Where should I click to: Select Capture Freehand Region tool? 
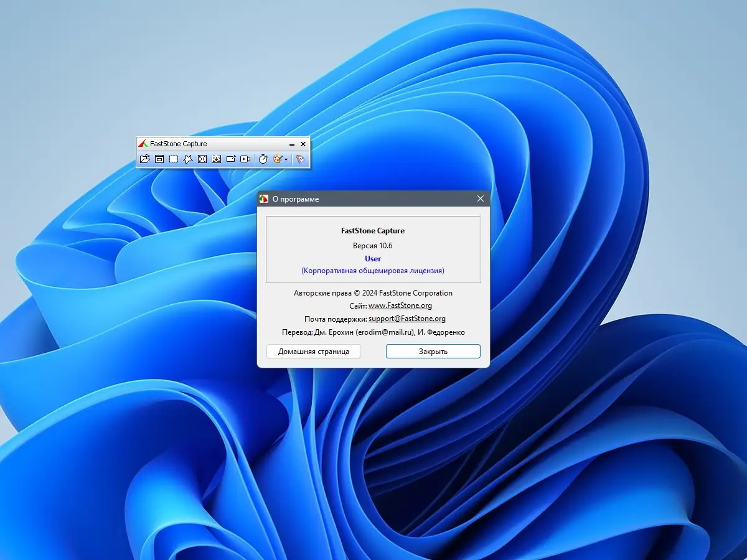pyautogui.click(x=188, y=159)
